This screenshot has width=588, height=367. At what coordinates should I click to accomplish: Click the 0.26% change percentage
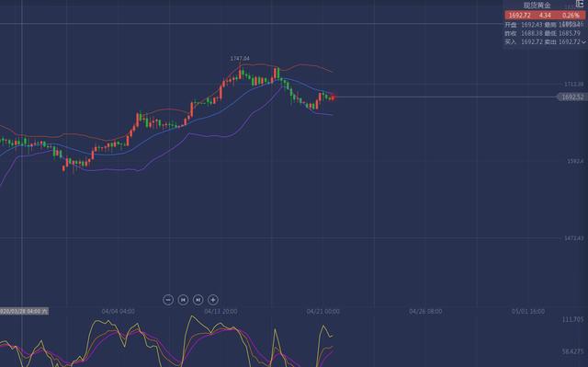click(571, 15)
